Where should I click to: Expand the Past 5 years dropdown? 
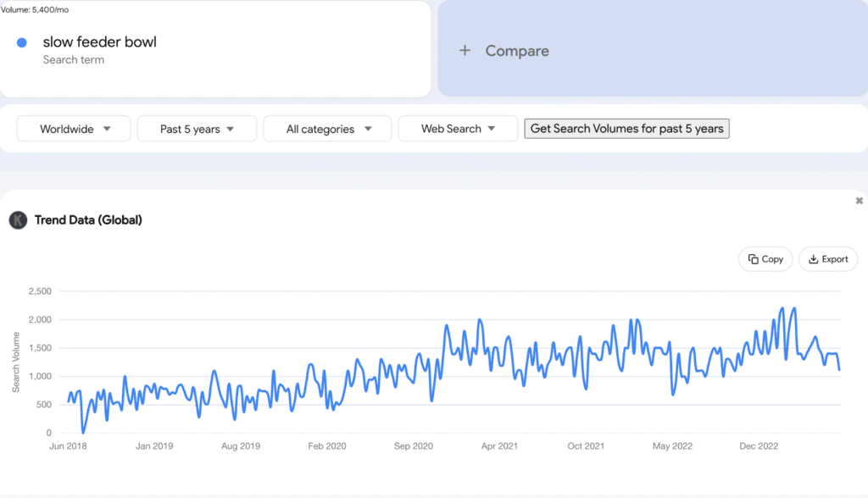coord(197,129)
